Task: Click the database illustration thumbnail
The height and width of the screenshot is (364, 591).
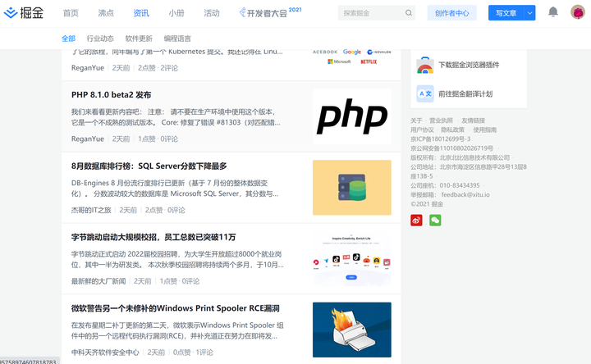Action: 352,188
